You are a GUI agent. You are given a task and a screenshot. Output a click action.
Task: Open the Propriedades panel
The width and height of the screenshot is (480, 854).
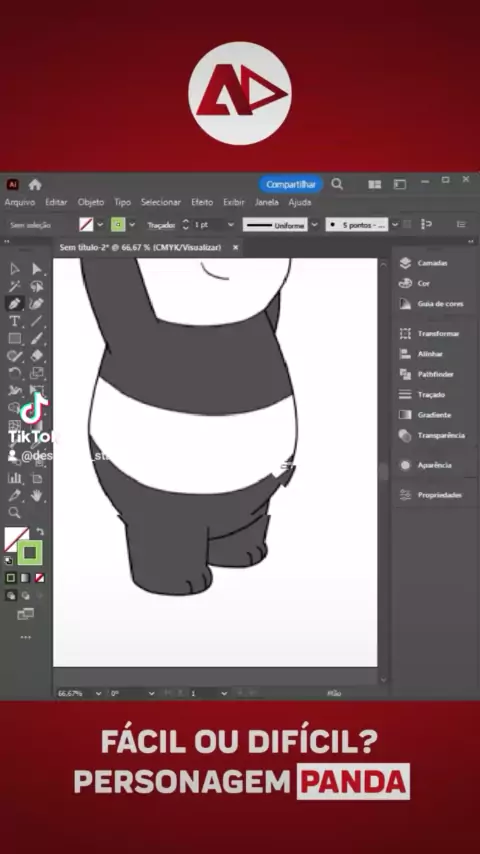pos(433,495)
